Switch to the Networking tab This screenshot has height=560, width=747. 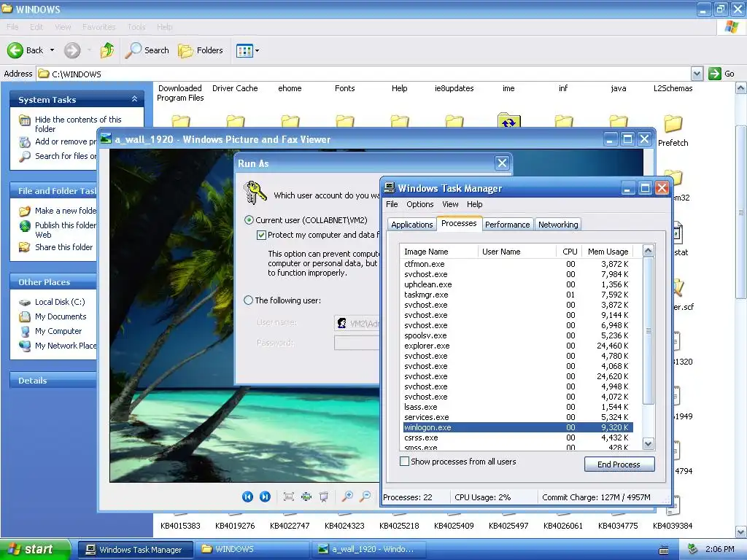click(x=558, y=225)
